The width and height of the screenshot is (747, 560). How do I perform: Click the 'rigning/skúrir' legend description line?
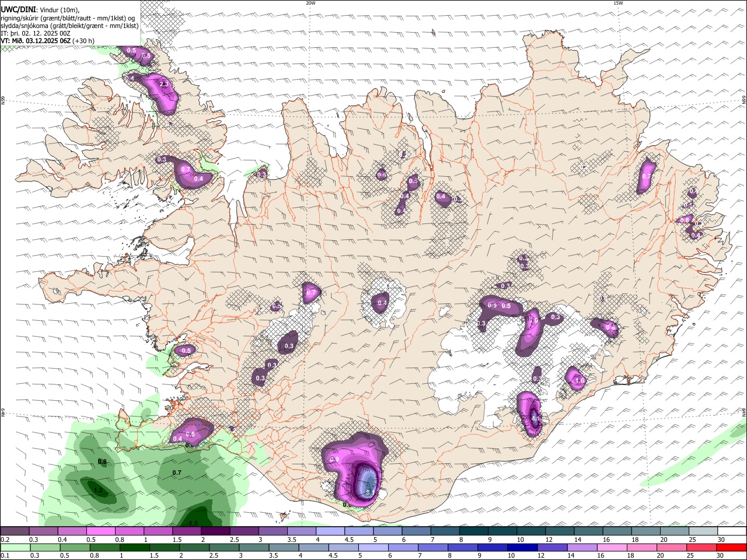[68, 18]
